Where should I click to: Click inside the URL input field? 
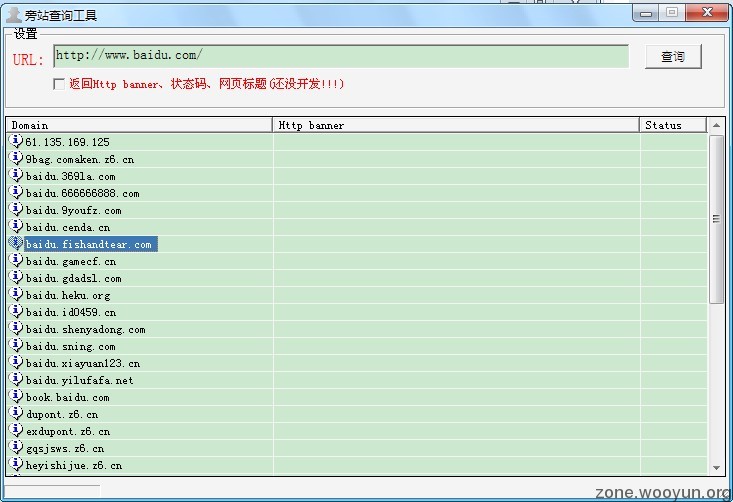340,56
